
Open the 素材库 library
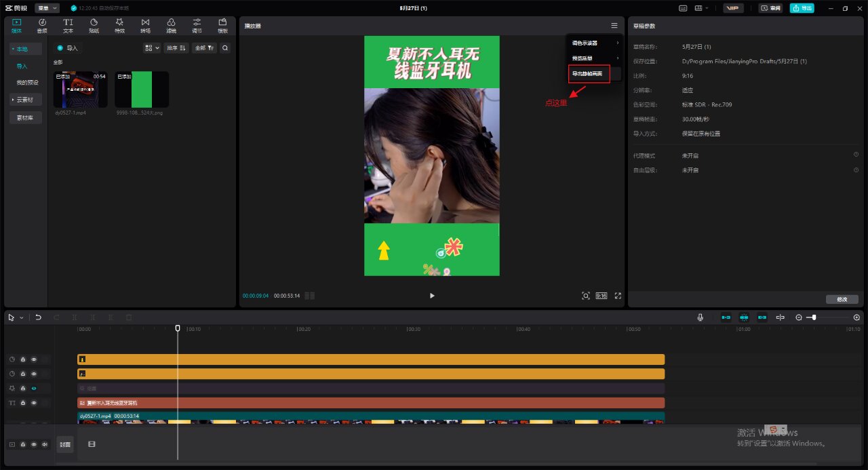(x=26, y=118)
